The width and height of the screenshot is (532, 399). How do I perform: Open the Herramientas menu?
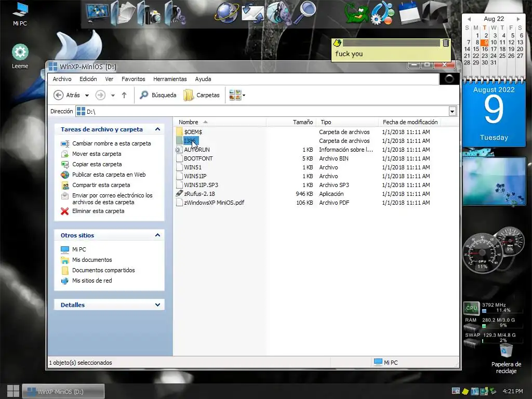click(x=170, y=79)
